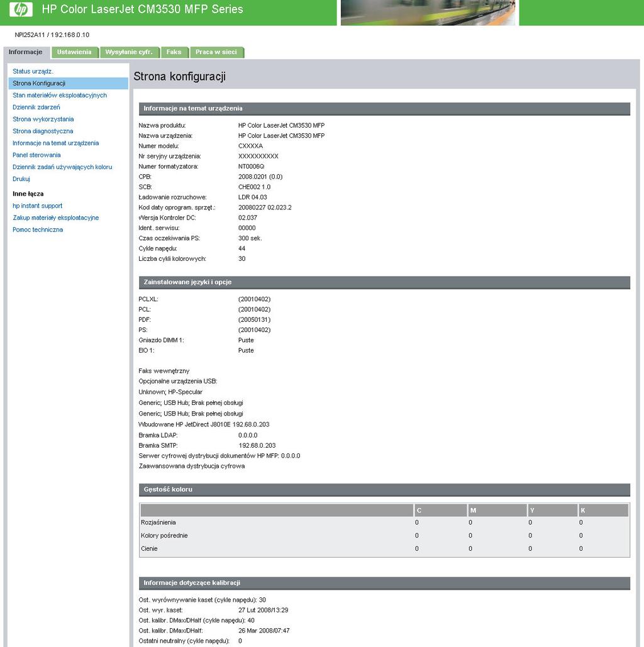Image resolution: width=644 pixels, height=647 pixels.
Task: Click the PDF version (20050131)
Action: coord(254,320)
